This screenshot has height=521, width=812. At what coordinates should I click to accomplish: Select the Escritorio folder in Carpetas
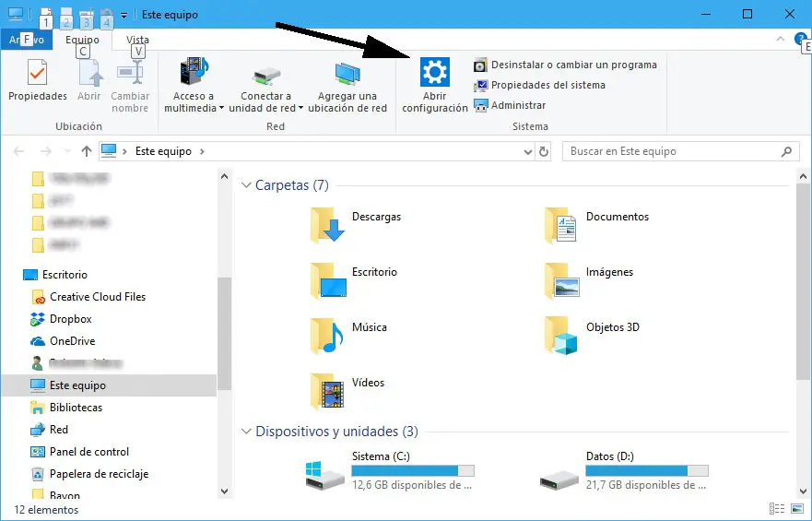(354, 279)
